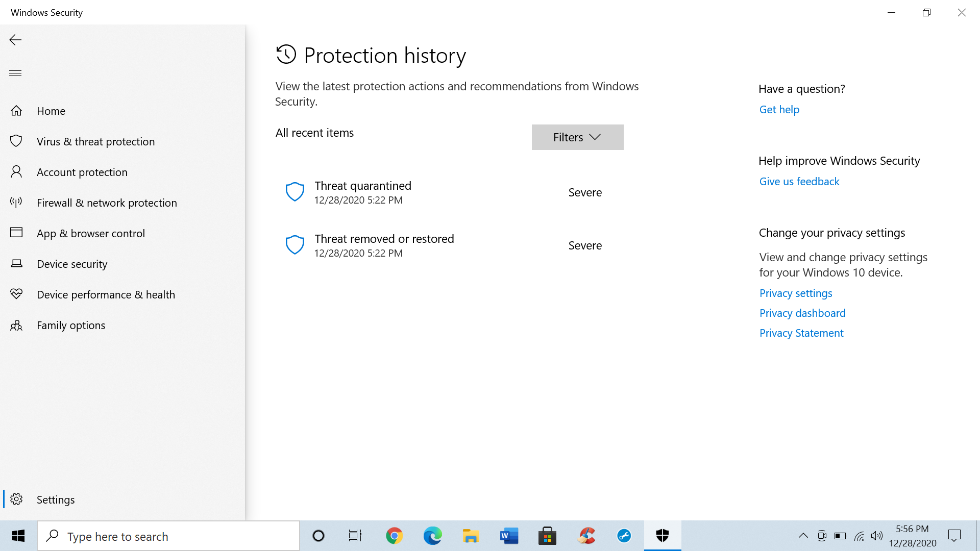Click the Firewall & network antenna icon
Image resolution: width=980 pixels, height=551 pixels.
(16, 203)
